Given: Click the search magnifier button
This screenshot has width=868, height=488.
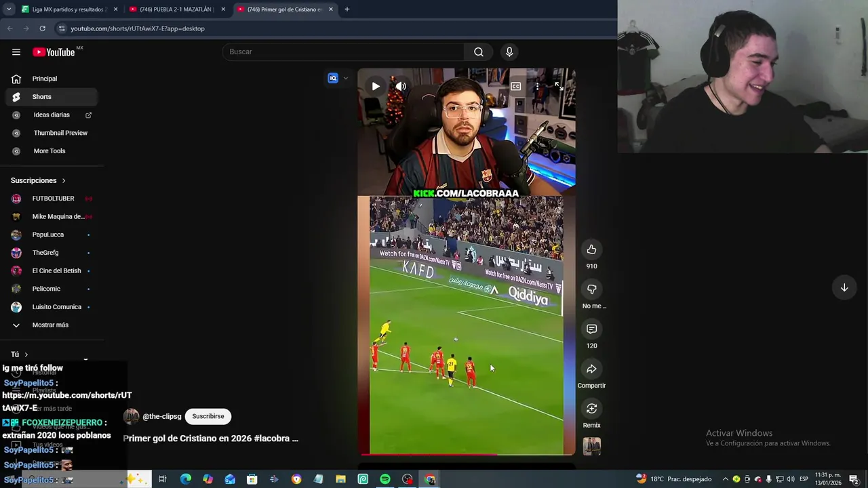Looking at the screenshot, I should 479,52.
